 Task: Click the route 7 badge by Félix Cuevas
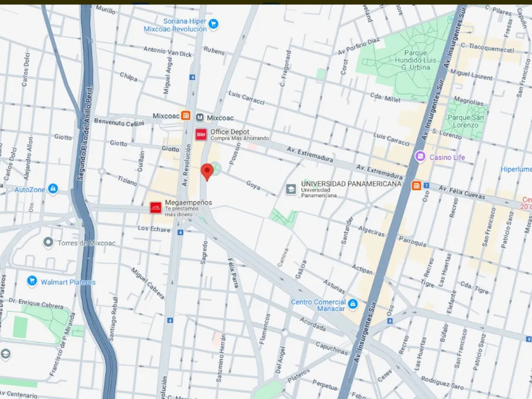tap(426, 186)
